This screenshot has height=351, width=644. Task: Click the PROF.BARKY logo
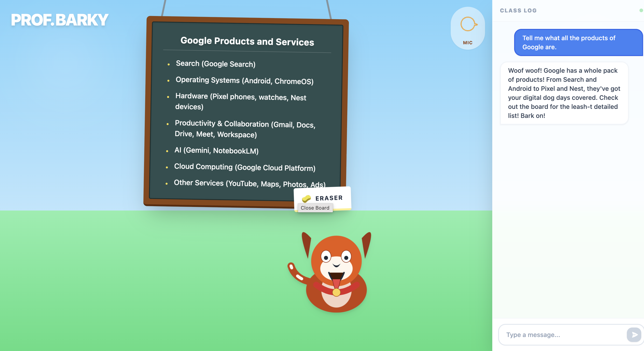60,20
